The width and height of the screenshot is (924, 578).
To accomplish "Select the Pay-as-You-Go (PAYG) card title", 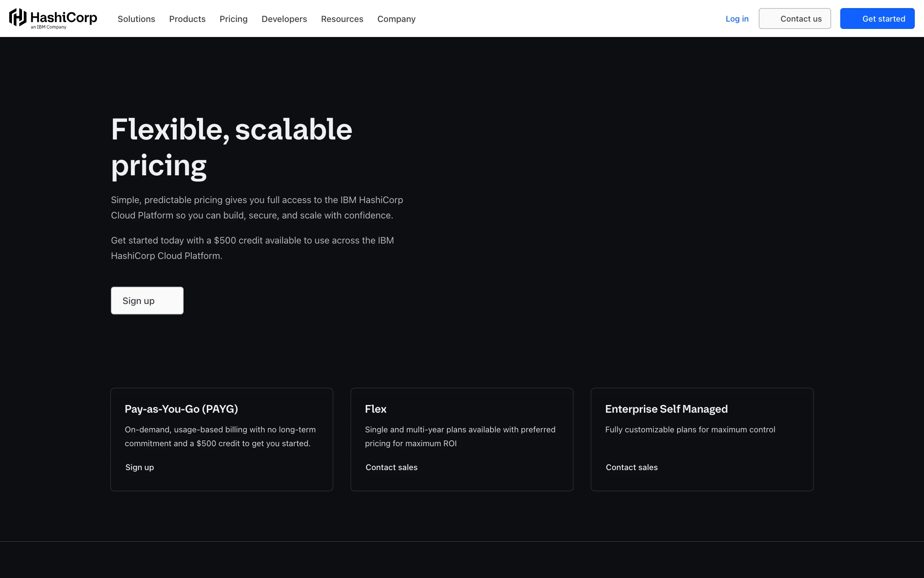I will (x=181, y=409).
